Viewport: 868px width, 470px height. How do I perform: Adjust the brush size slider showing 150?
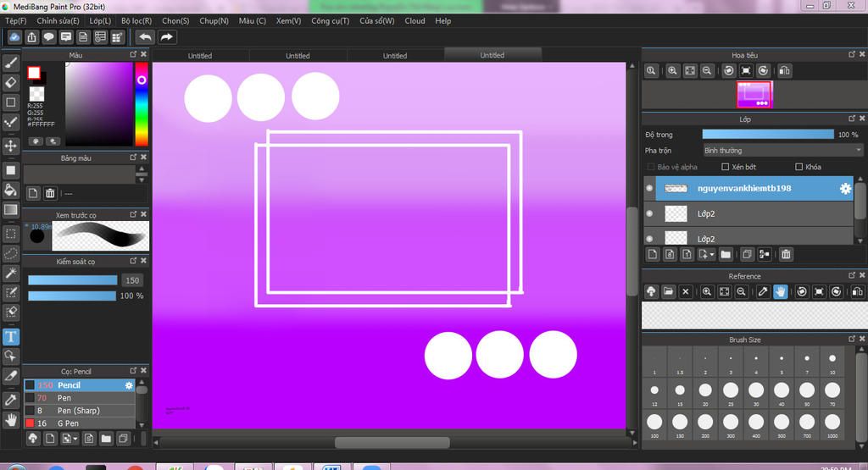[73, 280]
